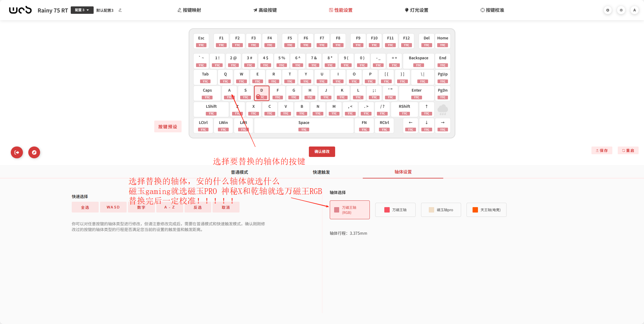The image size is (644, 324).
Task: Select the Caps key
Action: pos(207,93)
